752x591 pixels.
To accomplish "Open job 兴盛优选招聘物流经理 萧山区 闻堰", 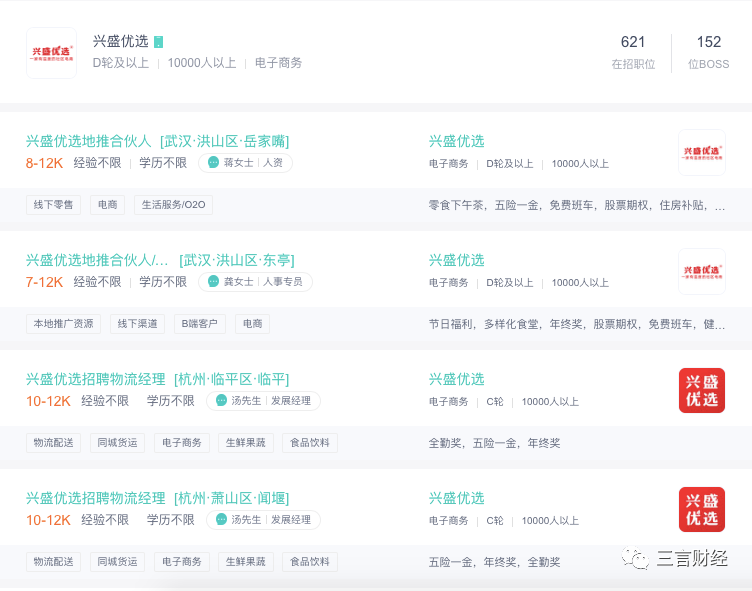I will pos(157,498).
